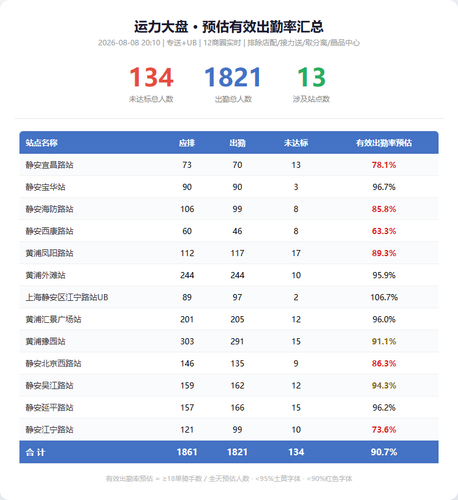Image resolution: width=458 pixels, height=500 pixels.
Task: Click the 1821 total in 合计 row
Action: [x=237, y=452]
